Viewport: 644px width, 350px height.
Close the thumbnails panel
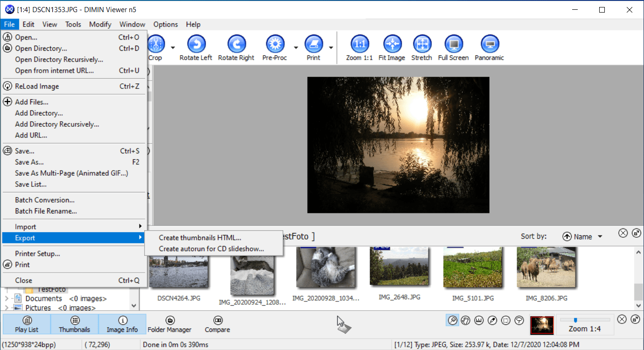pyautogui.click(x=623, y=233)
